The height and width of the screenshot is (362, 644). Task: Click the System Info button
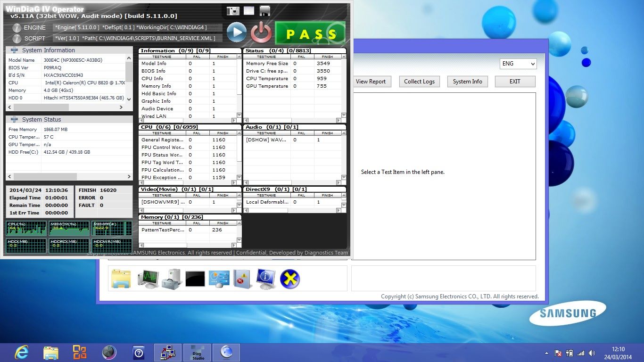pos(468,82)
